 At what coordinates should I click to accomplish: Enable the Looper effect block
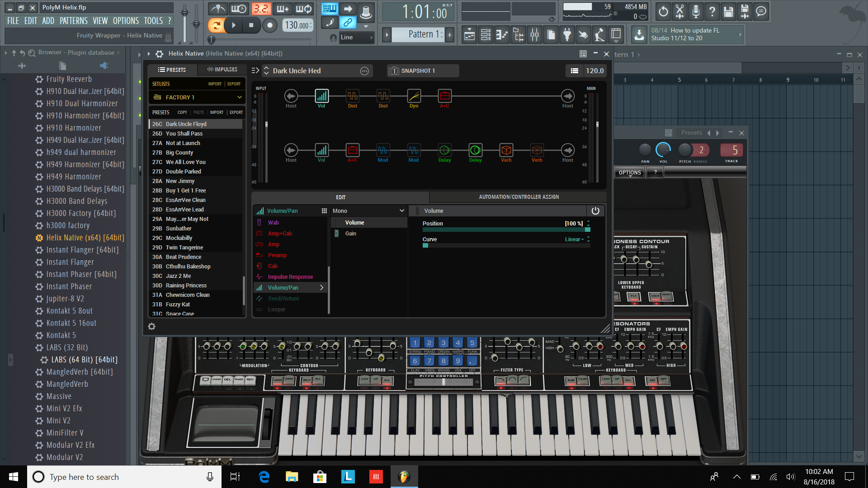tap(276, 309)
